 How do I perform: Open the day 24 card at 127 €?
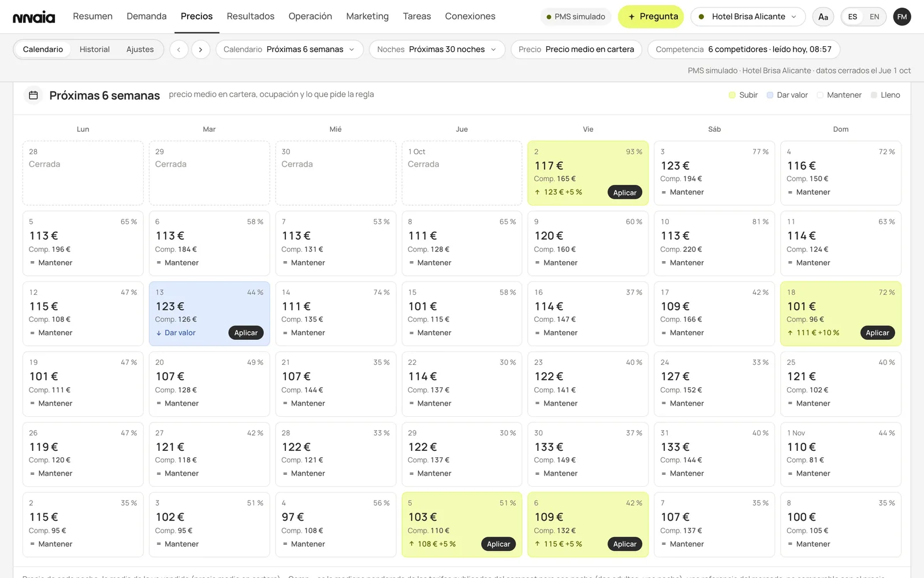click(714, 384)
